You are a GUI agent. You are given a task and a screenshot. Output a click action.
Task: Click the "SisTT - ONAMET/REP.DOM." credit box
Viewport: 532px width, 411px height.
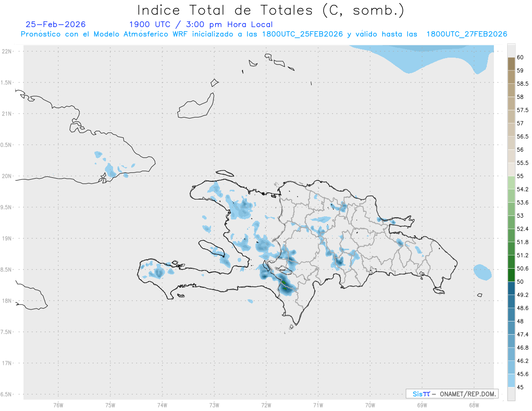pyautogui.click(x=452, y=394)
